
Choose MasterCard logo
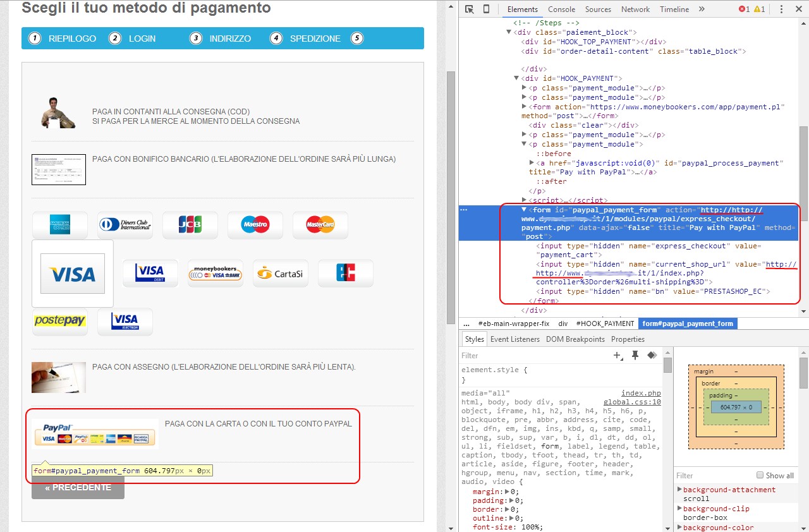pos(320,224)
